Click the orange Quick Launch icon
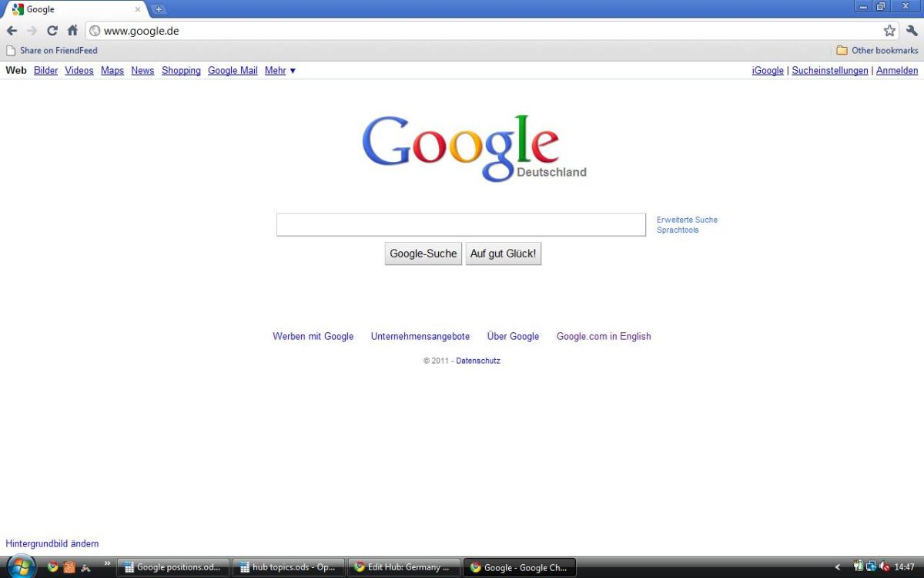The image size is (924, 578). tap(69, 567)
